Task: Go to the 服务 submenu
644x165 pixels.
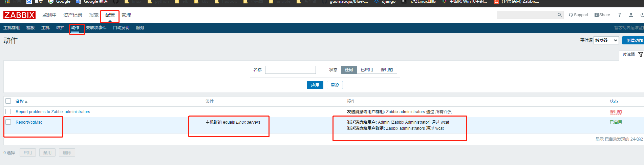Action: [140, 28]
